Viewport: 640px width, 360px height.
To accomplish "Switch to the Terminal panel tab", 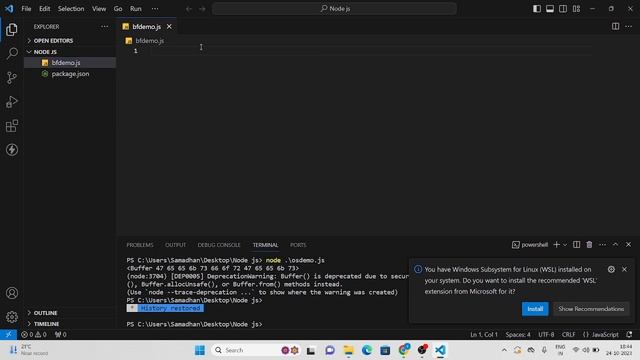I will (x=265, y=245).
